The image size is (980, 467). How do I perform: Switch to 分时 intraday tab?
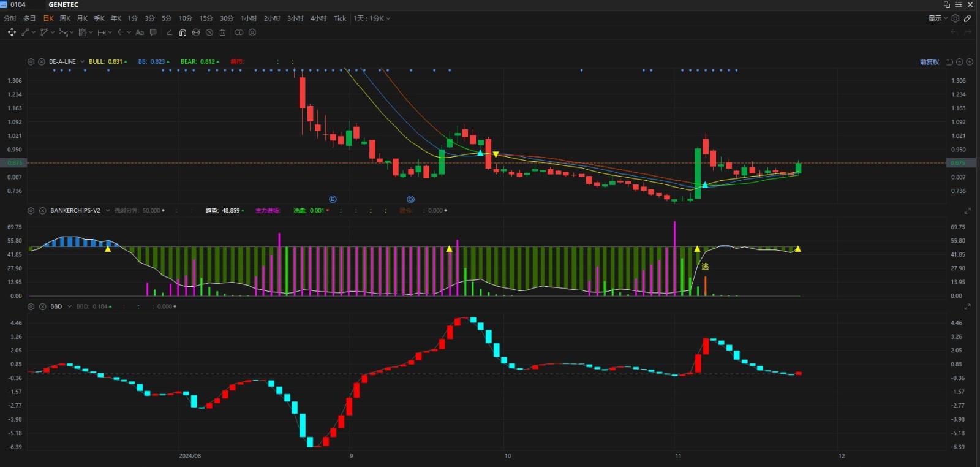10,18
